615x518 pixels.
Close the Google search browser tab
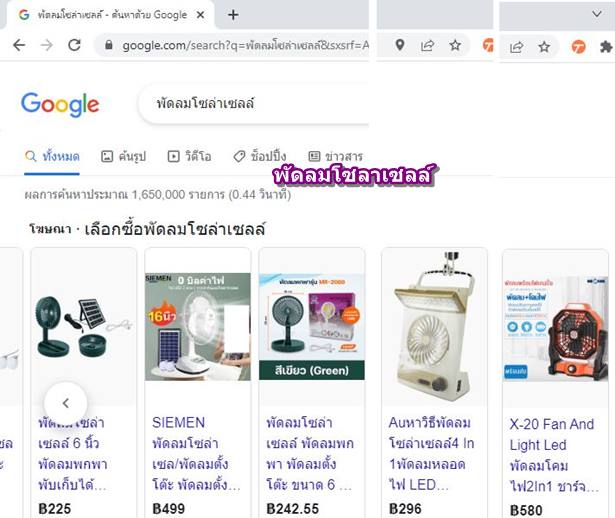(200, 15)
